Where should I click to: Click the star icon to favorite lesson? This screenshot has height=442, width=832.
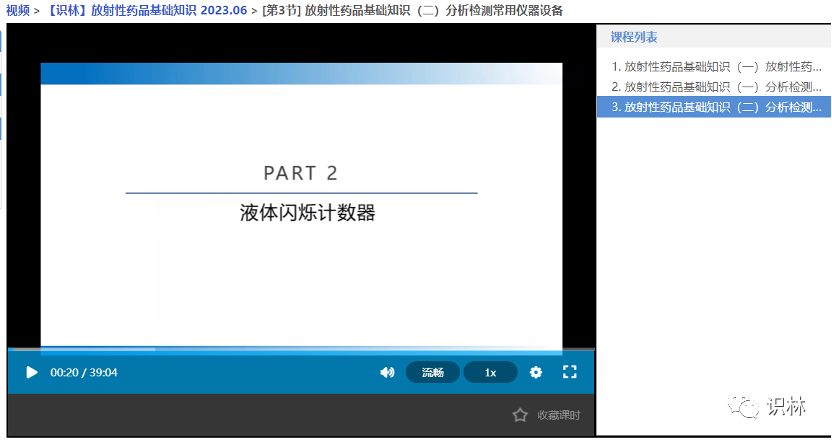[520, 415]
